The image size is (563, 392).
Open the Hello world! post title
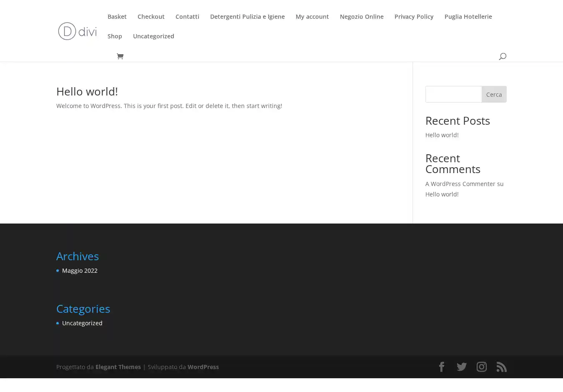tap(87, 91)
